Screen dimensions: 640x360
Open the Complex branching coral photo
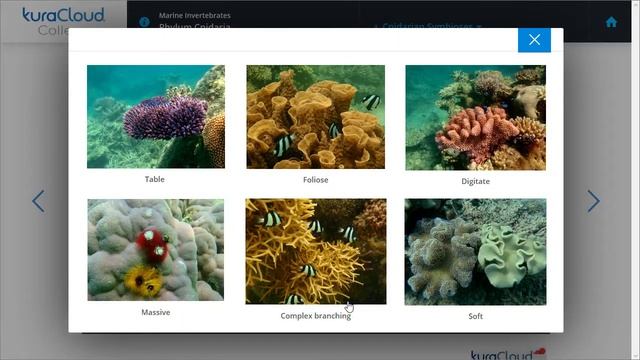316,251
